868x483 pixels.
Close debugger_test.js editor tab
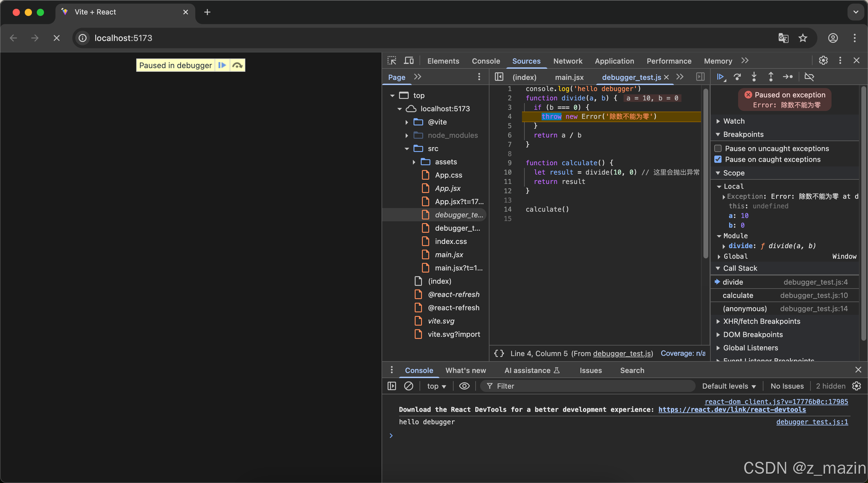click(x=666, y=77)
